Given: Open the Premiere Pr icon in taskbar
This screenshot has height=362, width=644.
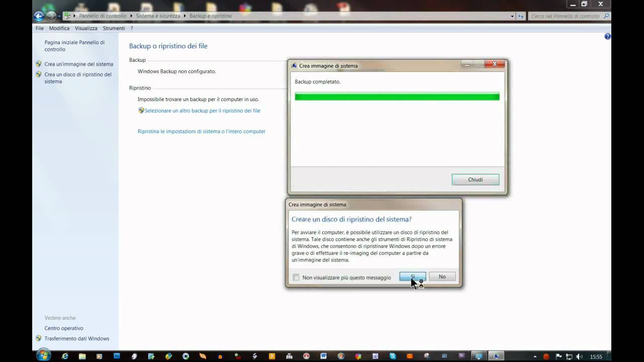Looking at the screenshot, I should coord(461,356).
